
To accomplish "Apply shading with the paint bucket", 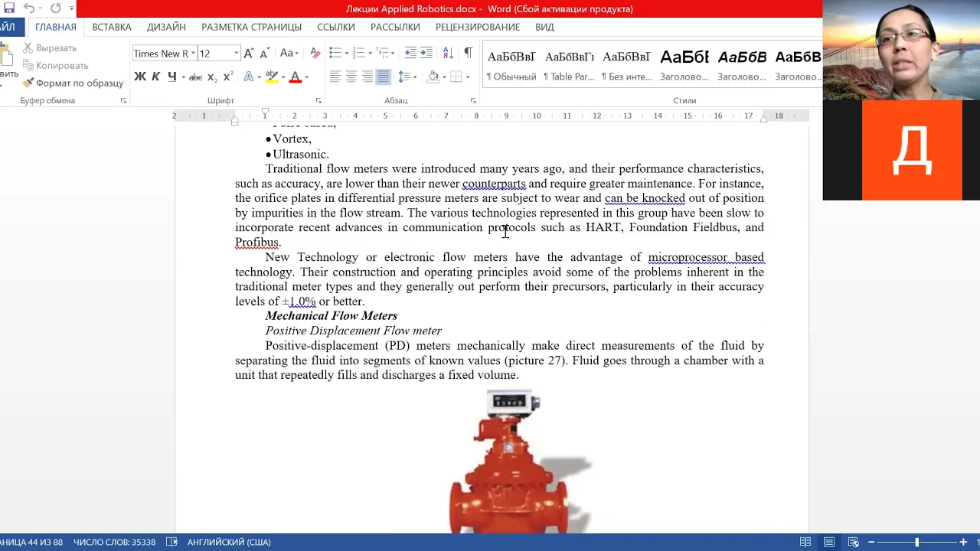I will click(x=433, y=77).
